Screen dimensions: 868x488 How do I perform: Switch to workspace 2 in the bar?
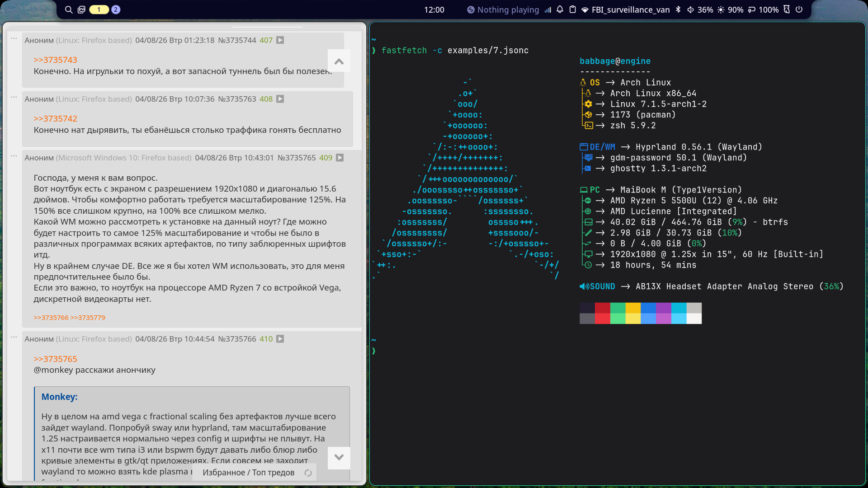point(116,9)
